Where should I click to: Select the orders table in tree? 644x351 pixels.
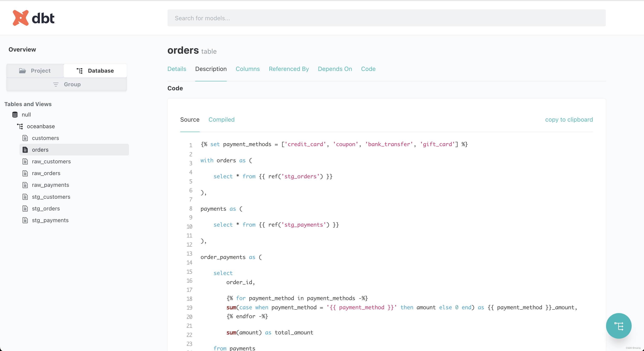click(x=74, y=150)
